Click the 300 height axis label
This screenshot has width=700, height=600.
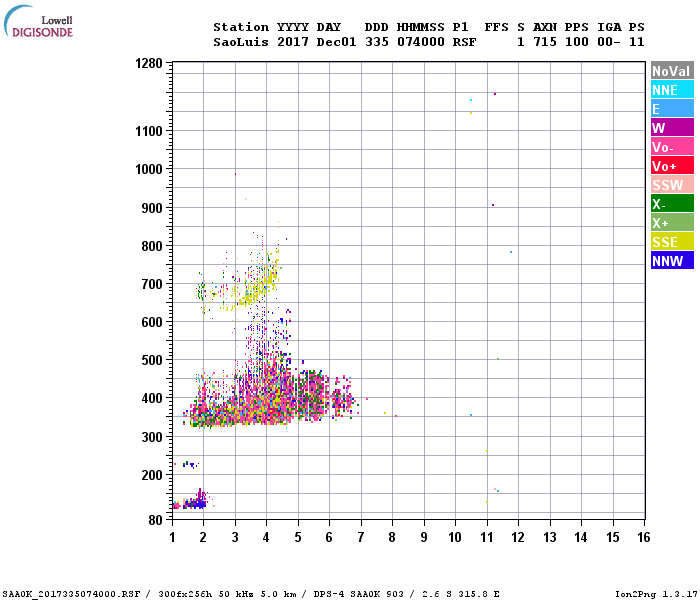(152, 437)
